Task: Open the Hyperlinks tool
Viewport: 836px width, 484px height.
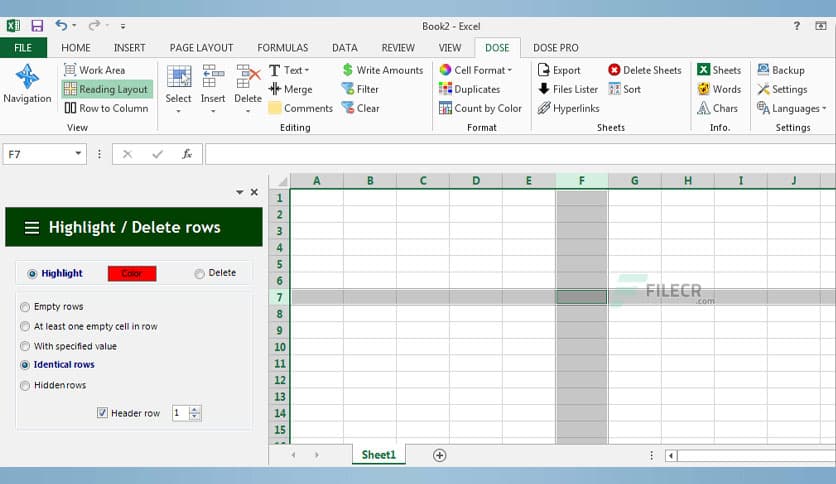Action: click(x=569, y=108)
